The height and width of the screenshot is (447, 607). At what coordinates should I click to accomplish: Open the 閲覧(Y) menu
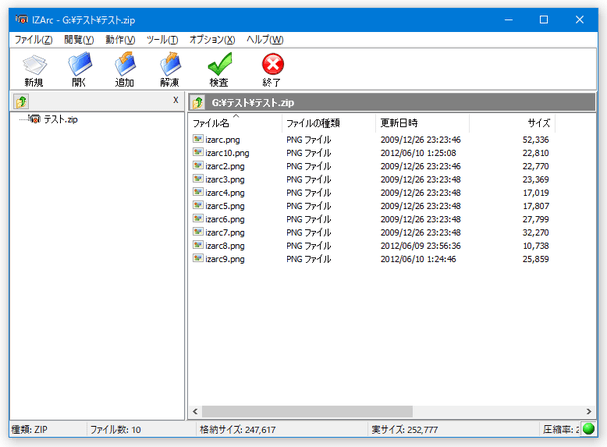click(79, 40)
